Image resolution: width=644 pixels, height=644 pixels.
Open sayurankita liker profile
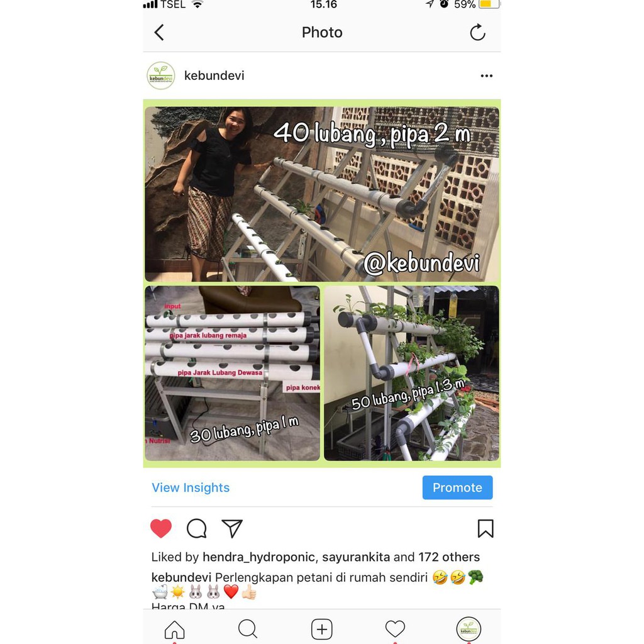[x=356, y=557]
